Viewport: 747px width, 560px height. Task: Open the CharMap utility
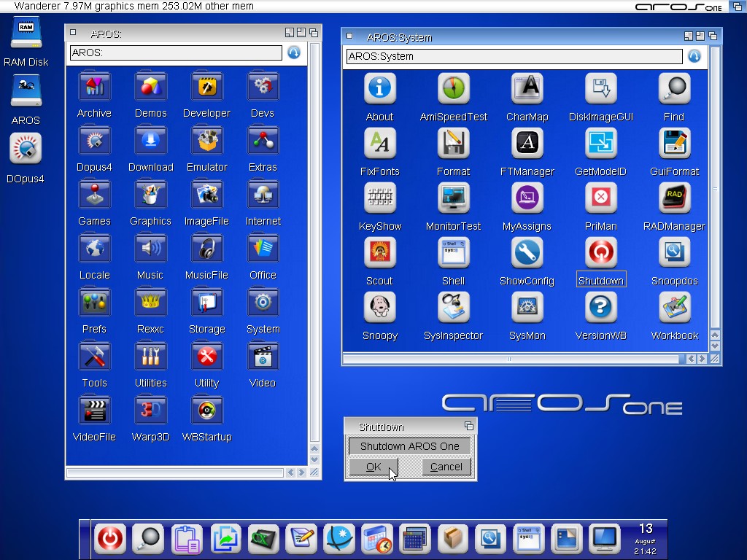pos(527,89)
